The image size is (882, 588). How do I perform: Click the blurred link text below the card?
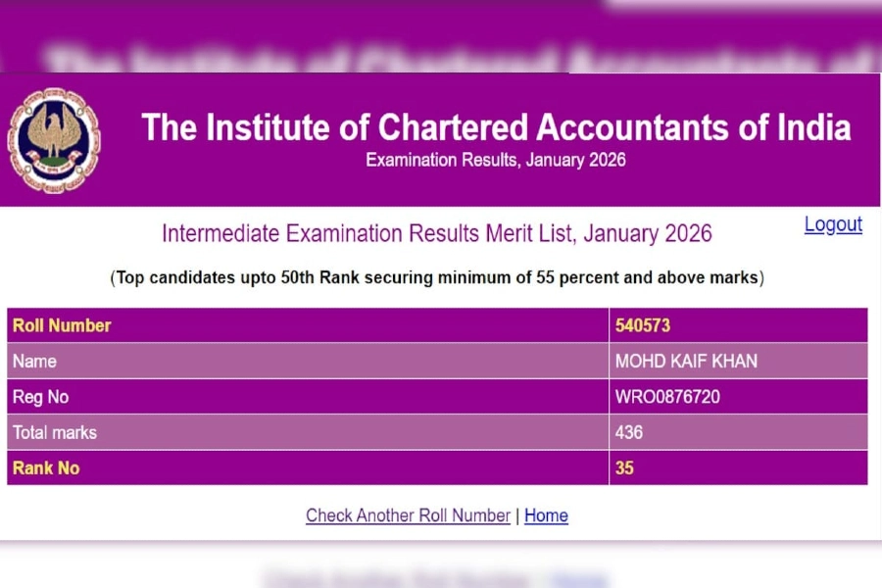(x=431, y=578)
